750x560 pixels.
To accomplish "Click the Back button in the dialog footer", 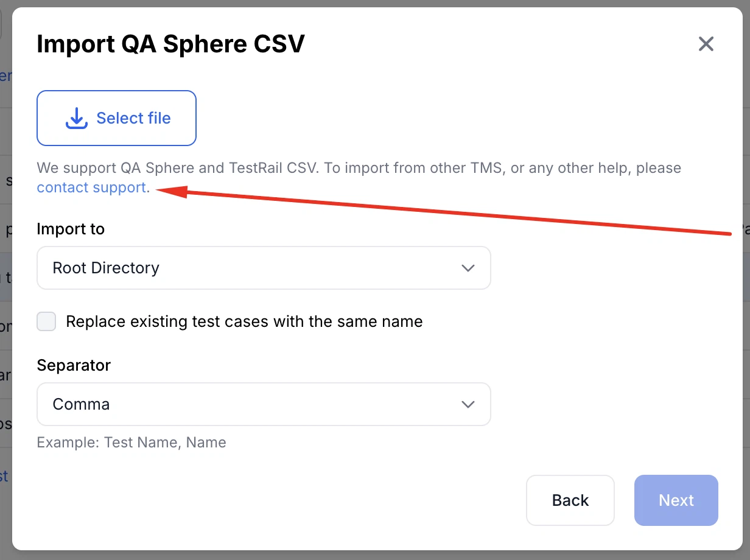I will [x=570, y=500].
